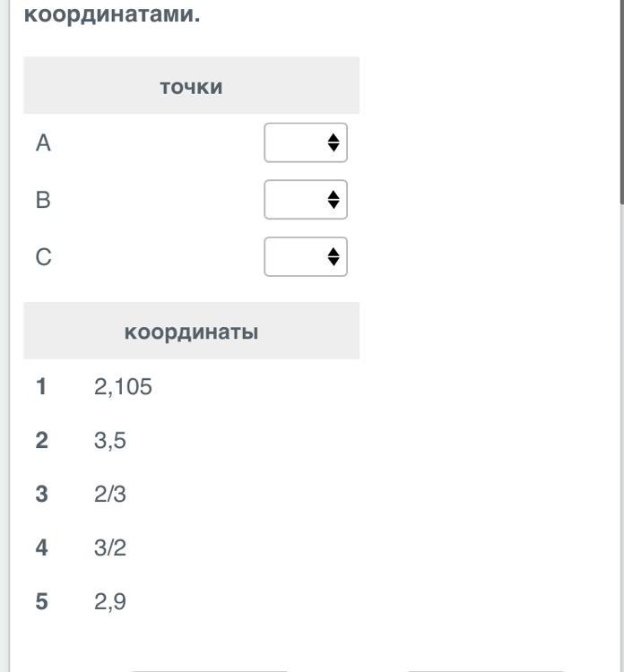Select the coordinate value 3/2
Screen dimensions: 624x672
point(109,548)
